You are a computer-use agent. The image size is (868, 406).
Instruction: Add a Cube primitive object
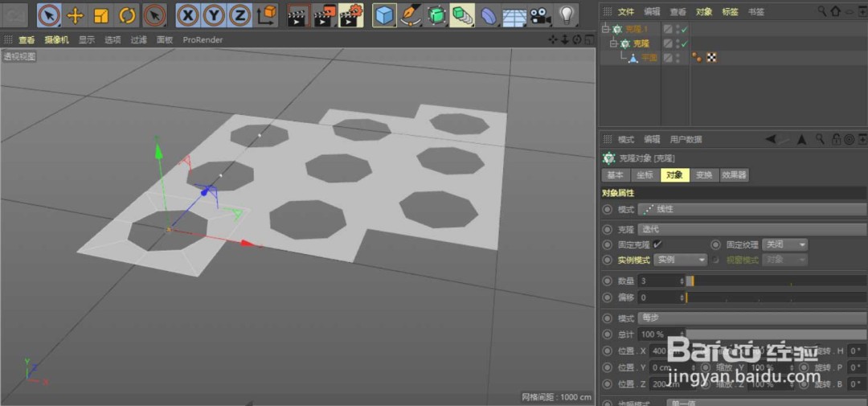tap(385, 14)
